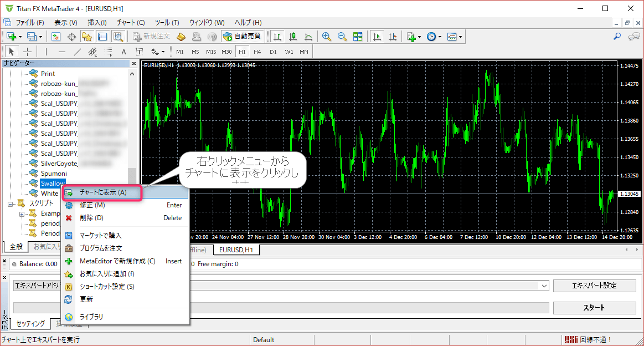Toggle the Strategy Tester magnifier icon
Image resolution: width=644 pixels, height=346 pixels.
118,37
